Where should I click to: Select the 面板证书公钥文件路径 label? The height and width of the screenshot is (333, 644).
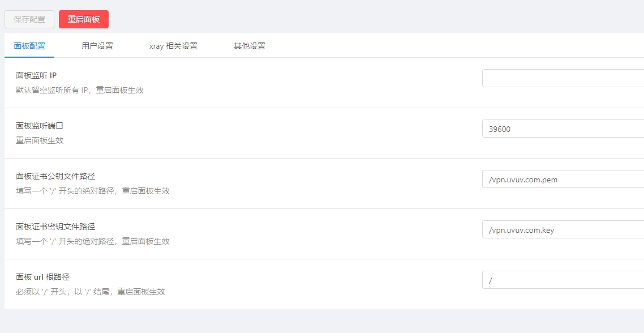click(x=55, y=176)
